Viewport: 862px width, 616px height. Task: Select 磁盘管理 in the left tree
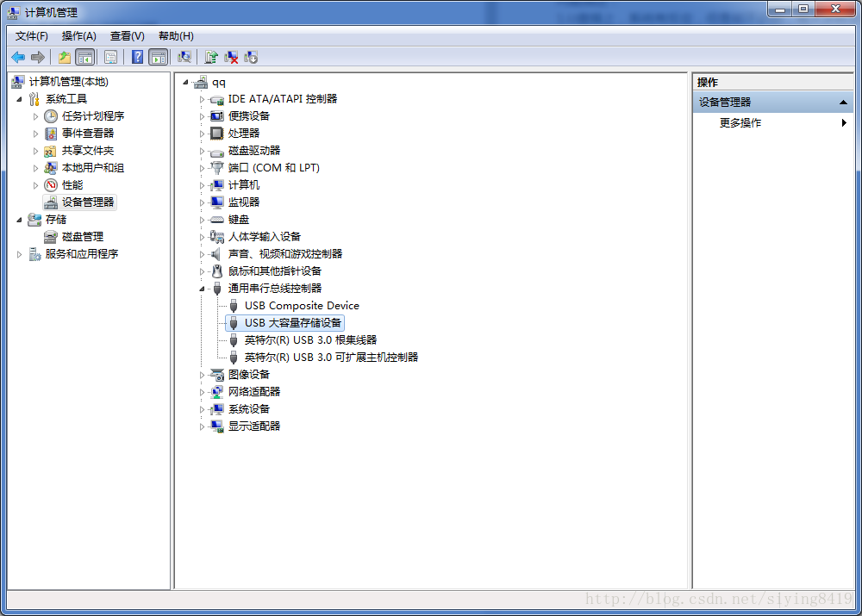tap(83, 237)
